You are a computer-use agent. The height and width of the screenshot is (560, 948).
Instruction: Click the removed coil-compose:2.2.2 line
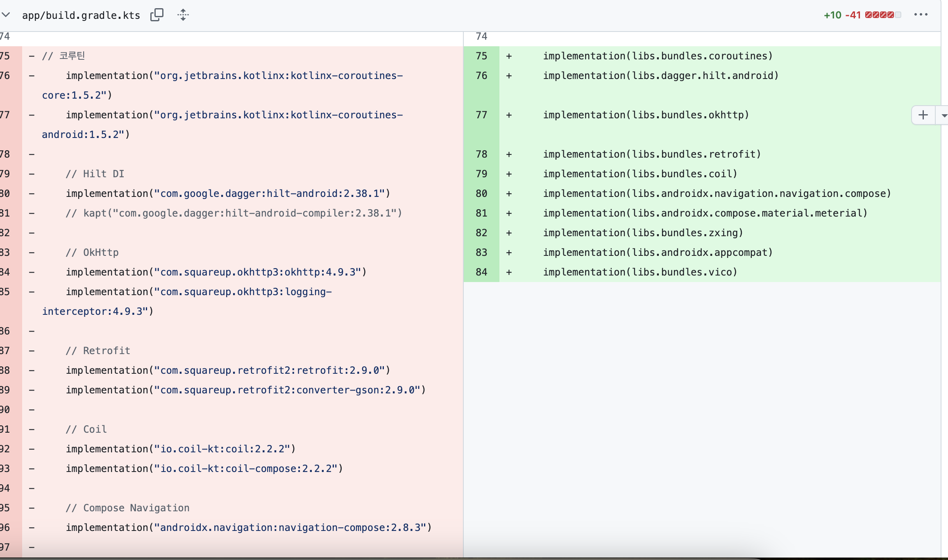coord(204,469)
